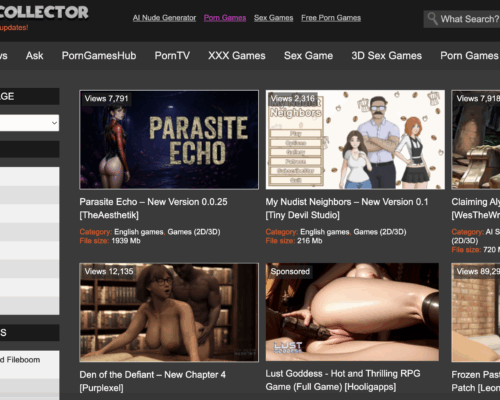Open the My Nudist Neighbors thumbnail
This screenshot has width=500, height=400.
(355, 140)
